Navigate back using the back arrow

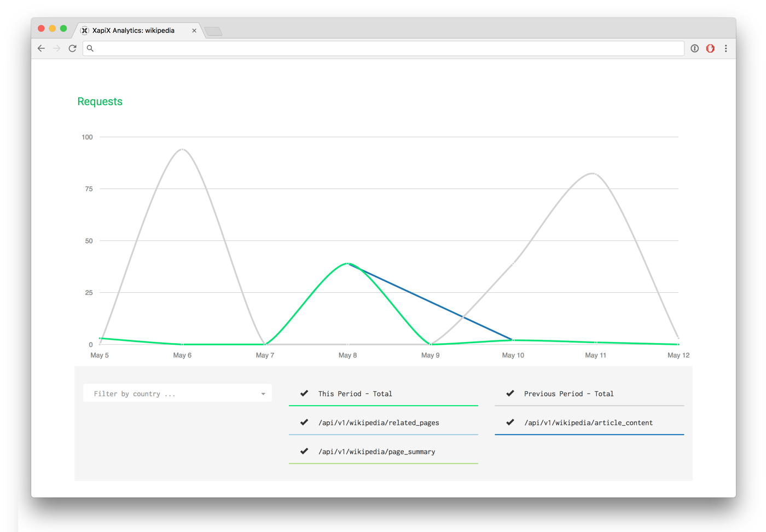(41, 48)
